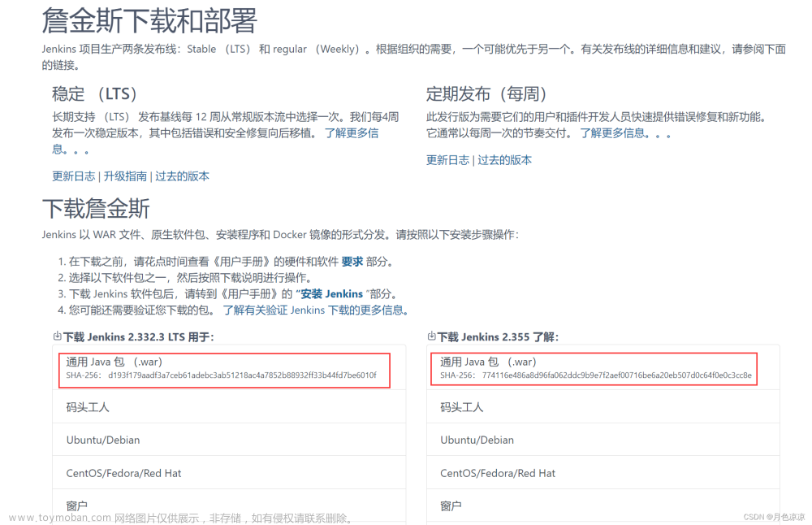
Task: Select Ubuntu/Debian in the LTS list
Action: [229, 440]
